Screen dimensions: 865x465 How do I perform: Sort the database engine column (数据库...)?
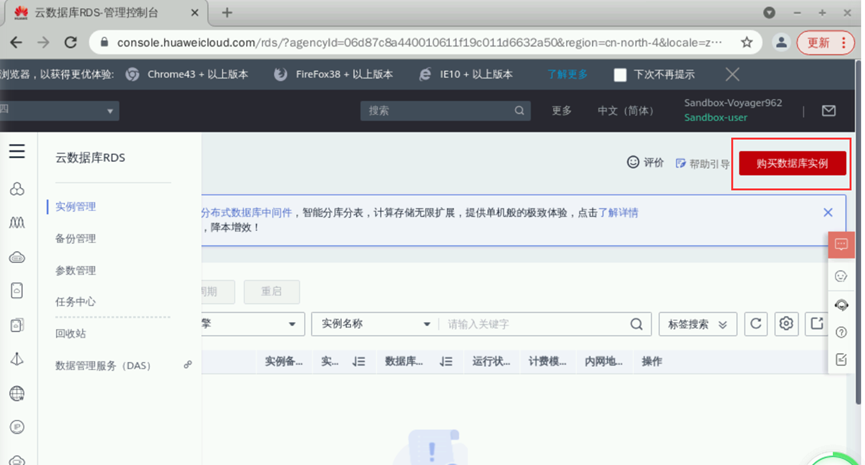446,362
